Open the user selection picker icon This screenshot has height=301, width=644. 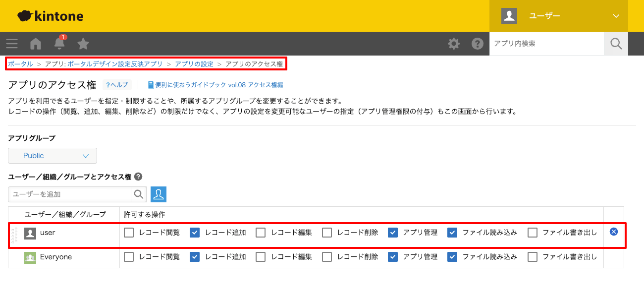coord(159,194)
